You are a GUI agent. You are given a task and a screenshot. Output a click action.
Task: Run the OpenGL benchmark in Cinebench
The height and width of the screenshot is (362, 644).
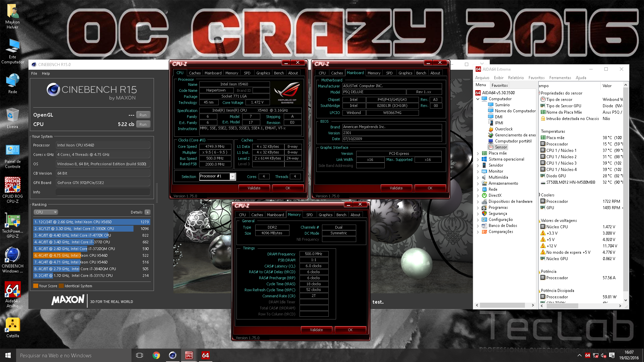(x=143, y=115)
